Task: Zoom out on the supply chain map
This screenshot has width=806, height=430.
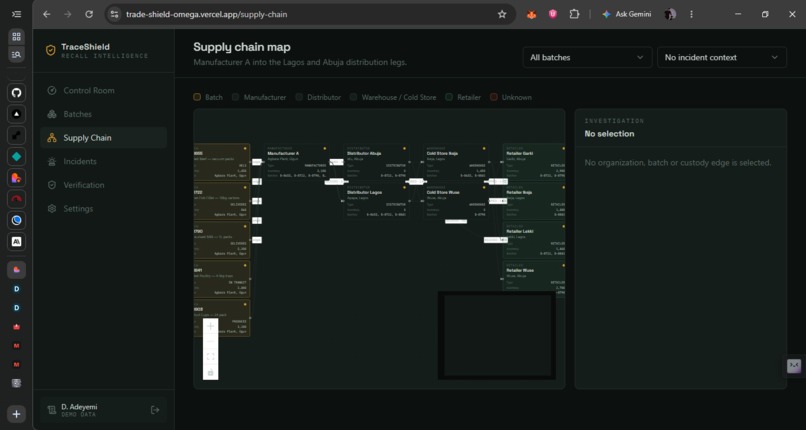Action: 211,341
